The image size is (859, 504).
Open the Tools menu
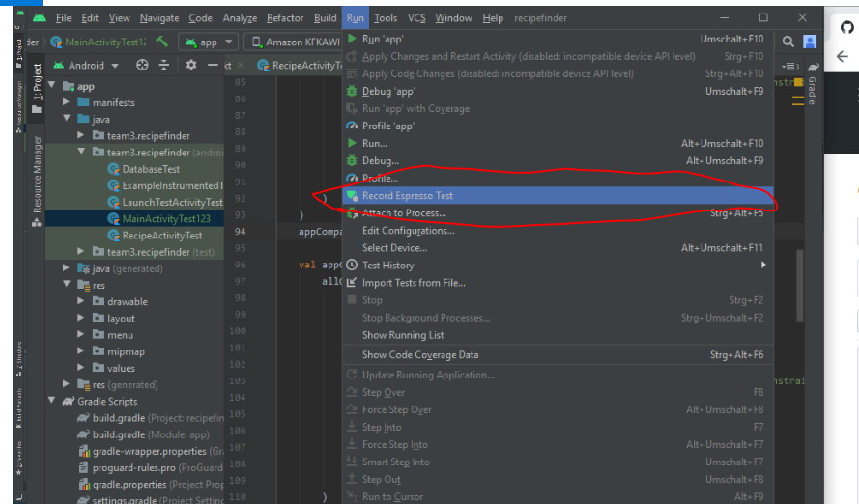[x=386, y=18]
